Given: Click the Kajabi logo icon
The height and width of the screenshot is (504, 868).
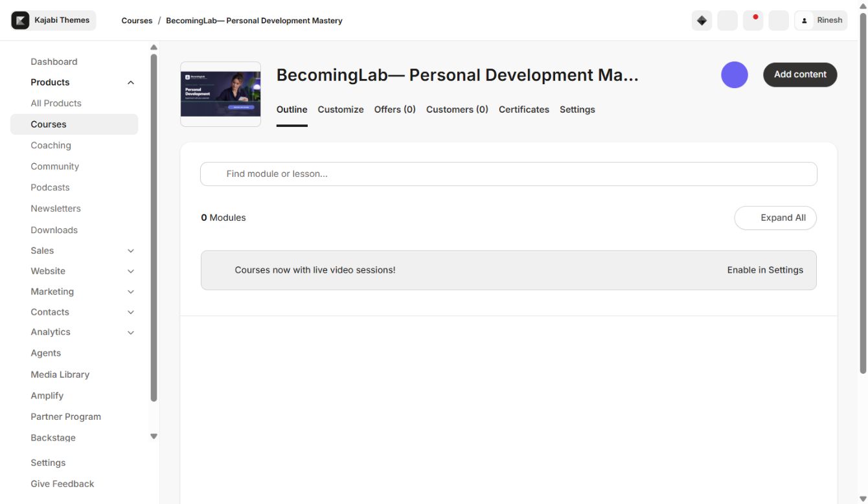Looking at the screenshot, I should tap(21, 20).
